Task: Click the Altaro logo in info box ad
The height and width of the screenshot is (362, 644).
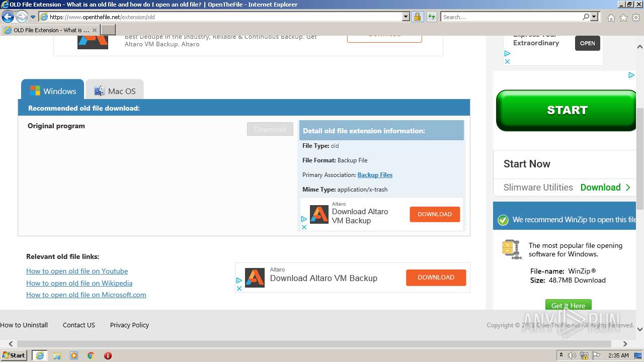Action: (x=319, y=214)
